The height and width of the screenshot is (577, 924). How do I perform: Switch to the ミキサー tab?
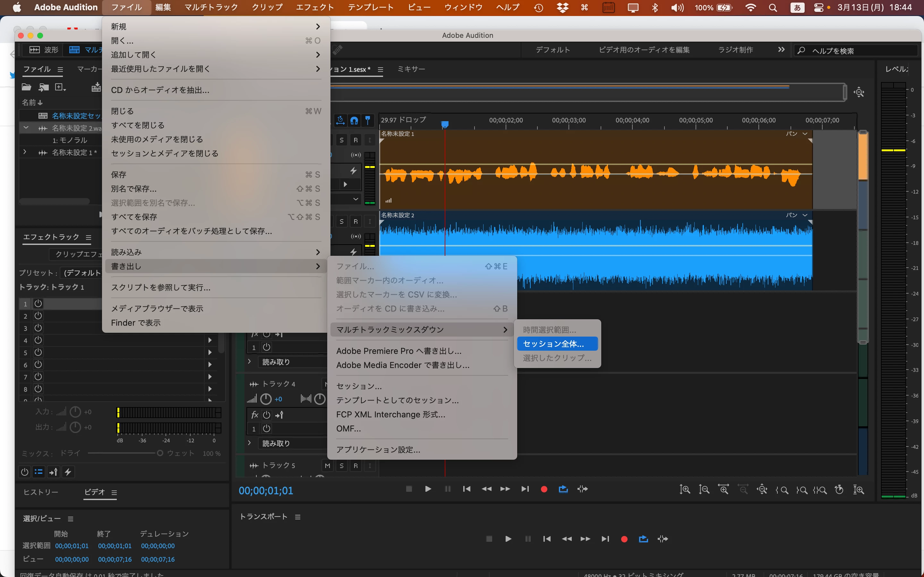(x=411, y=69)
